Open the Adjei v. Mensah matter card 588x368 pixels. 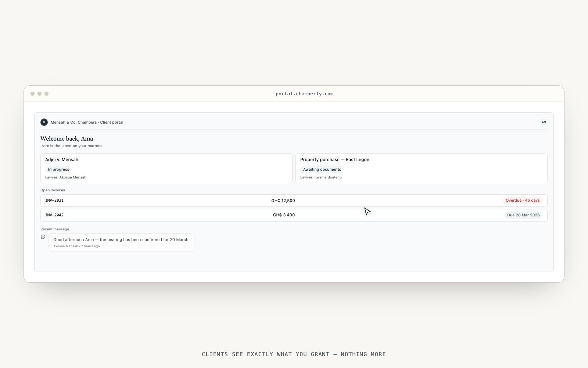[x=166, y=168]
